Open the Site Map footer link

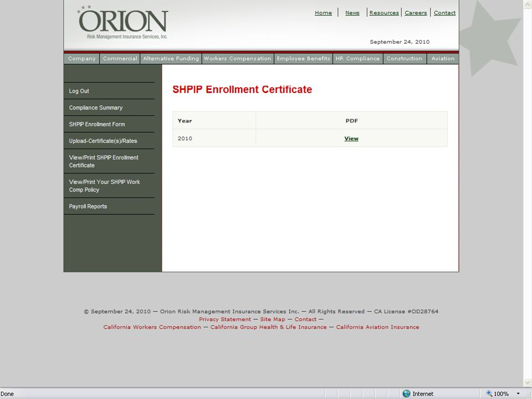pyautogui.click(x=273, y=319)
